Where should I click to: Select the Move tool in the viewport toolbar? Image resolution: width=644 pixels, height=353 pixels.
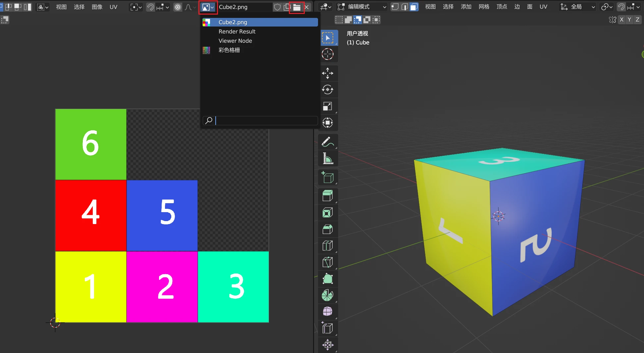[328, 73]
